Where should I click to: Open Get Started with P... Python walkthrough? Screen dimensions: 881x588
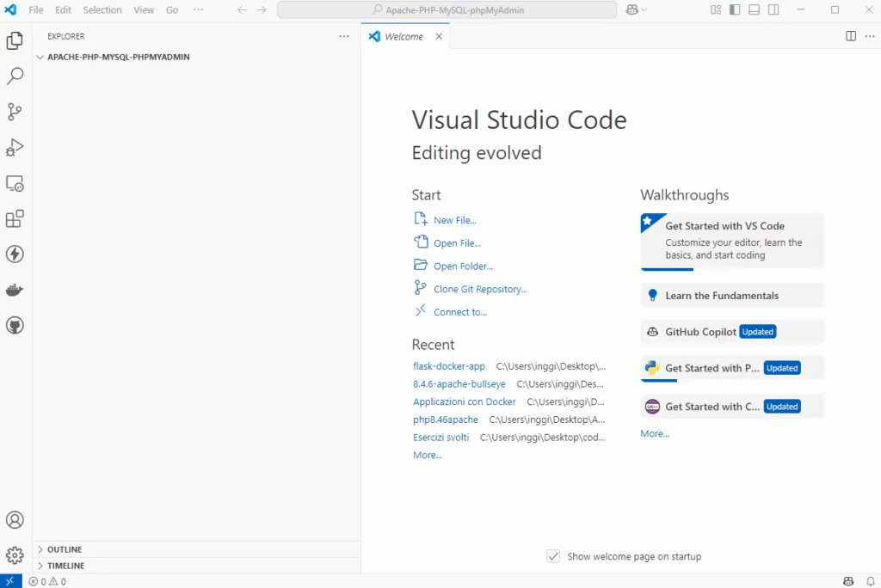pos(732,369)
